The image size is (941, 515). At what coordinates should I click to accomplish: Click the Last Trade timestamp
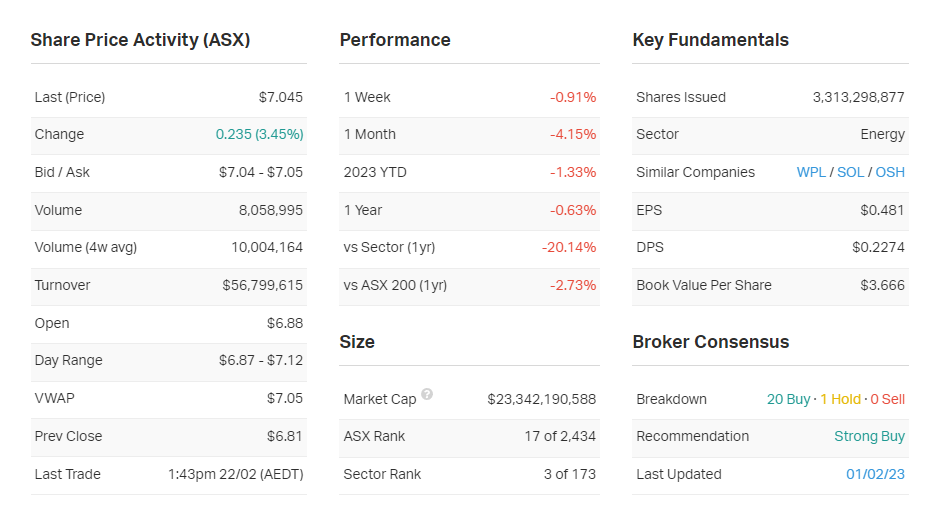(235, 474)
